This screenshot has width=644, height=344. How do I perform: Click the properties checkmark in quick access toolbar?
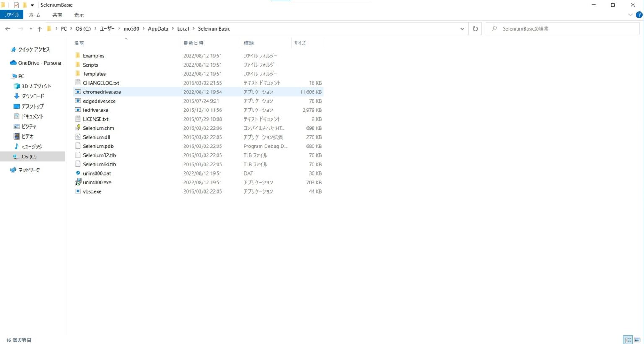pyautogui.click(x=16, y=5)
